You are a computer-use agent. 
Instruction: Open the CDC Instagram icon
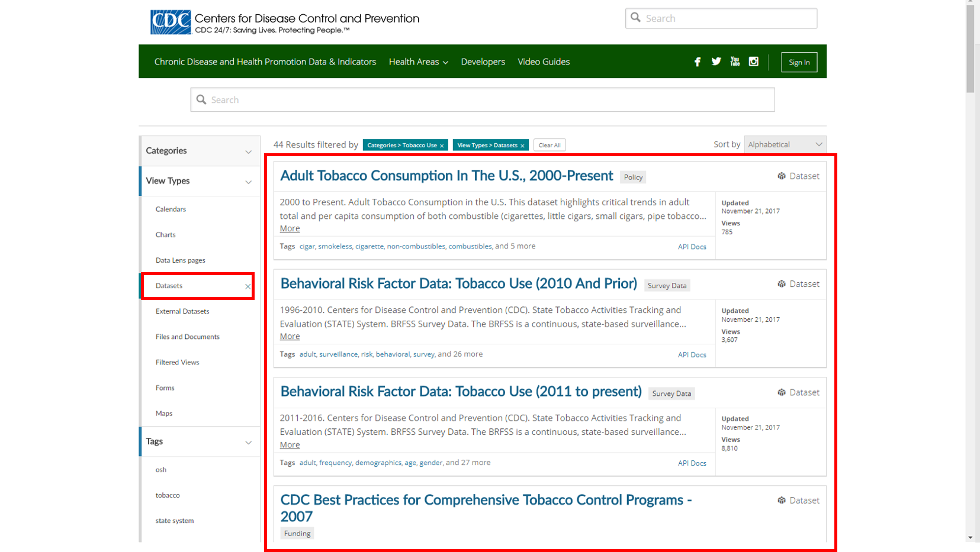pyautogui.click(x=754, y=62)
